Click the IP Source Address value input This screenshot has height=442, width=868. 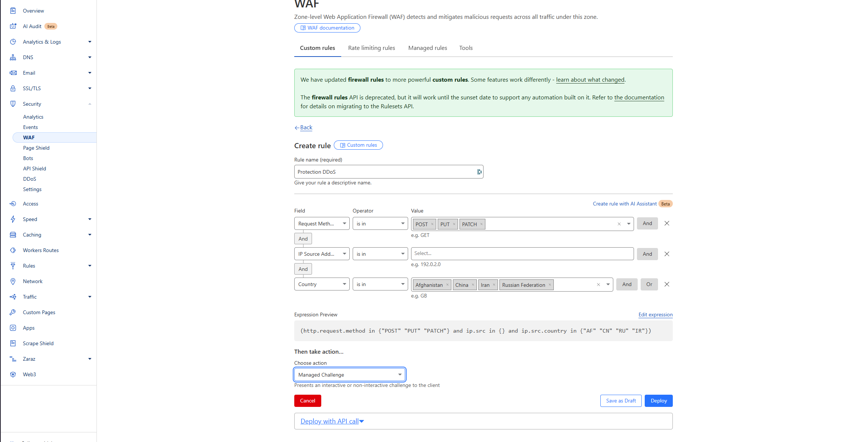tap(522, 254)
